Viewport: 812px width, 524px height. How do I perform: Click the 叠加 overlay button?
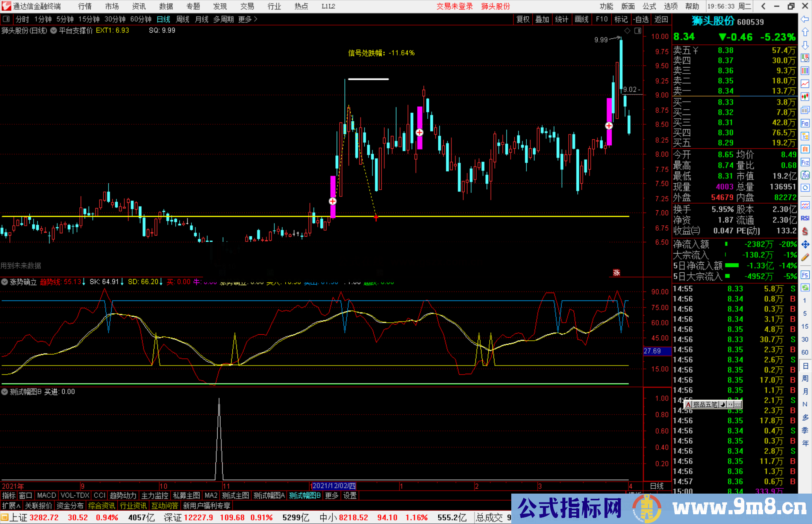tap(542, 19)
